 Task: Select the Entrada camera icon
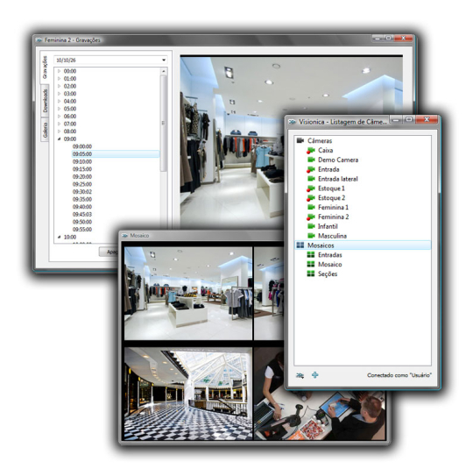pos(311,169)
